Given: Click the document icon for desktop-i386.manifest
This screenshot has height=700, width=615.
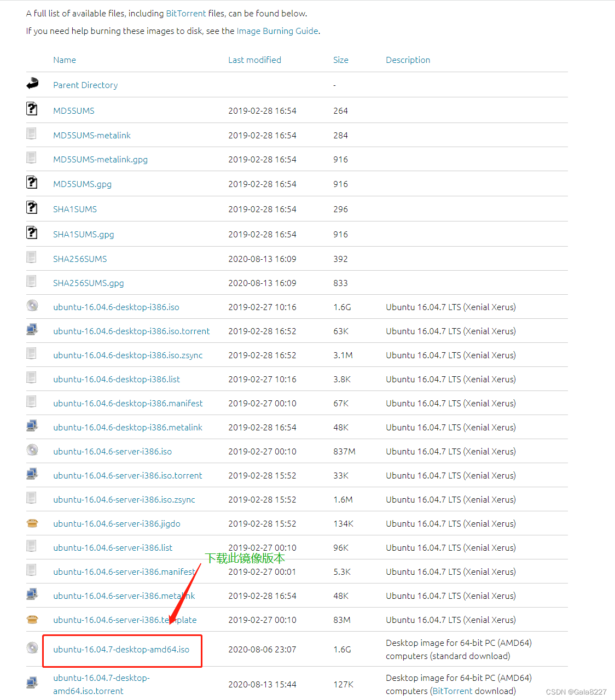Looking at the screenshot, I should click(x=32, y=401).
